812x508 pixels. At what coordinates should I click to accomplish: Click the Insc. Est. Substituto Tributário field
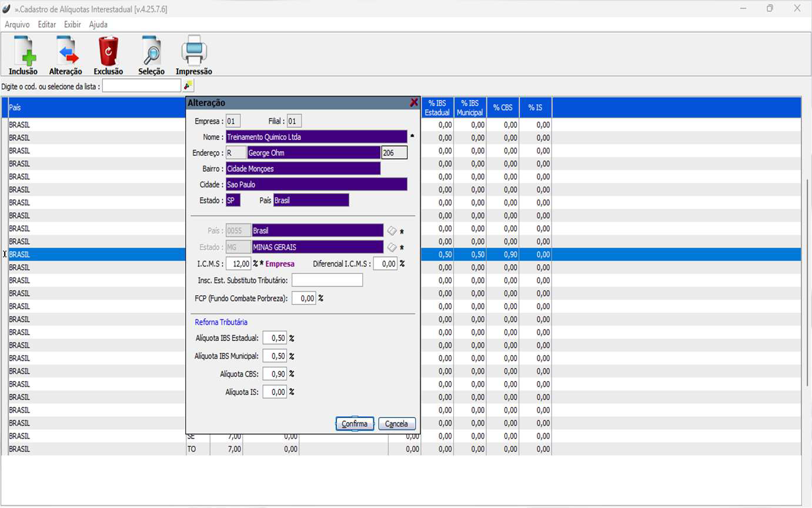pos(327,280)
